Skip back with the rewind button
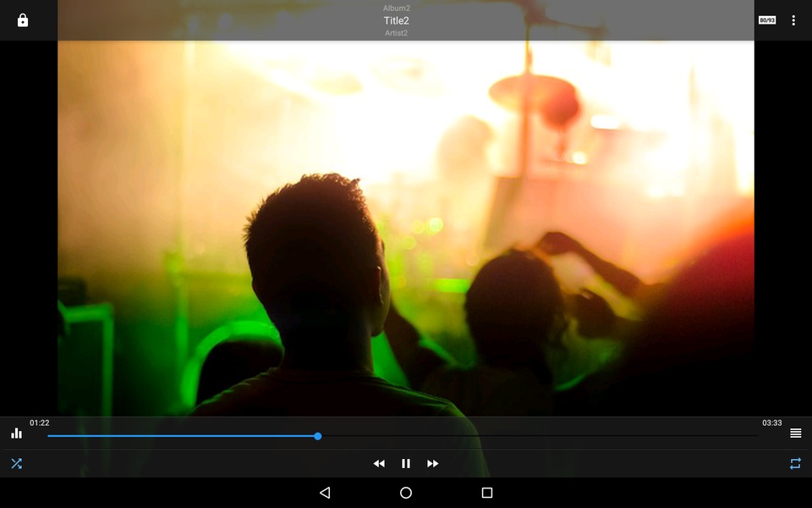Viewport: 812px width, 508px height. (x=379, y=463)
